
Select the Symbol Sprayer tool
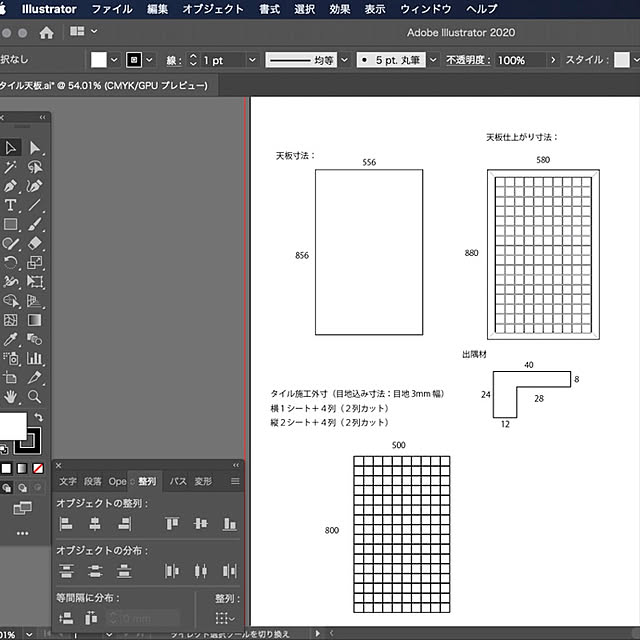(x=11, y=359)
